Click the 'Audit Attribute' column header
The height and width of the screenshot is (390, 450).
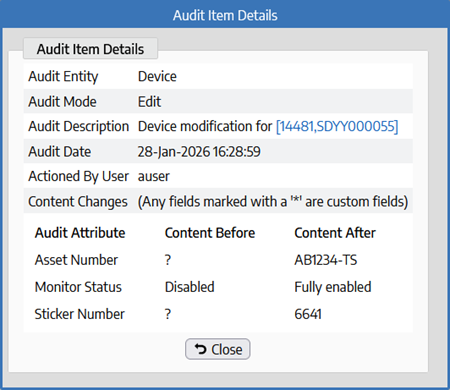pyautogui.click(x=80, y=233)
